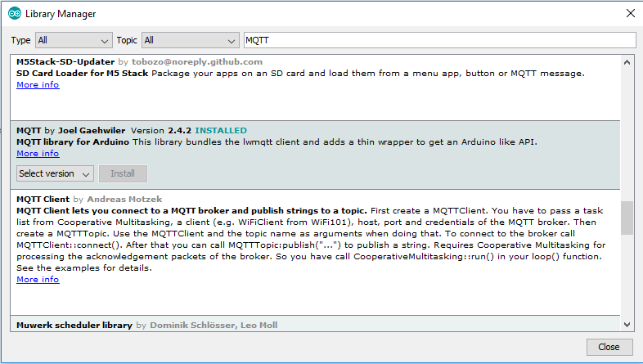Click the grayed-out Install button

click(123, 173)
